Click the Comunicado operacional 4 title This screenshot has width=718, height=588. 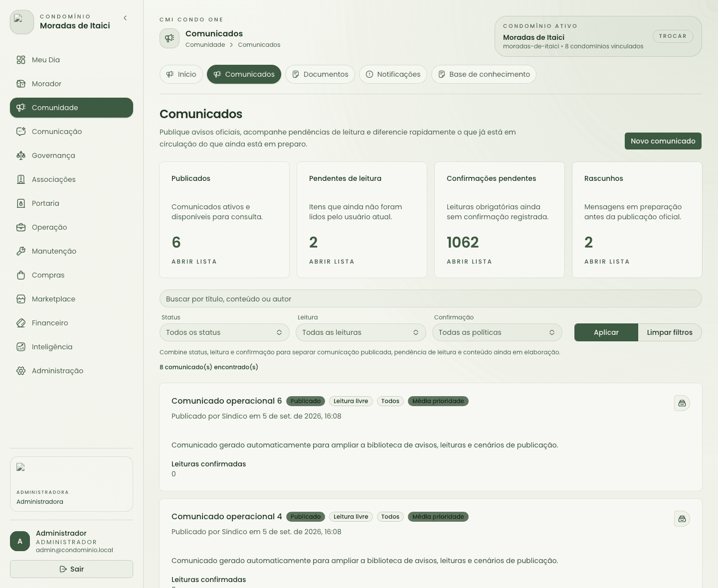227,517
